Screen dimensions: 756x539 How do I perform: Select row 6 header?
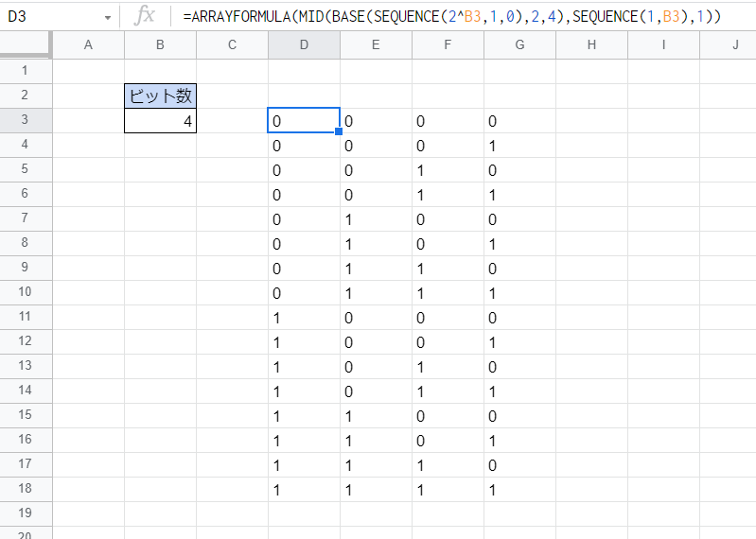[x=25, y=194]
